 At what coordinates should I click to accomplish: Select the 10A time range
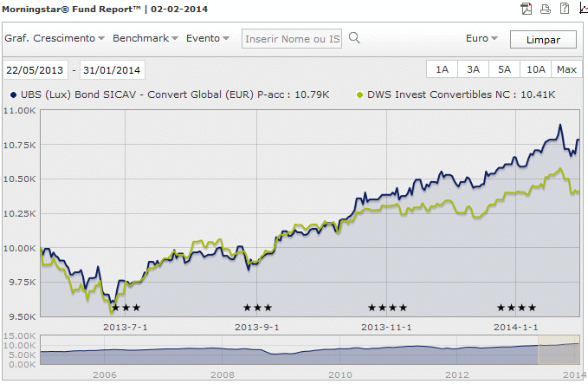click(x=535, y=69)
